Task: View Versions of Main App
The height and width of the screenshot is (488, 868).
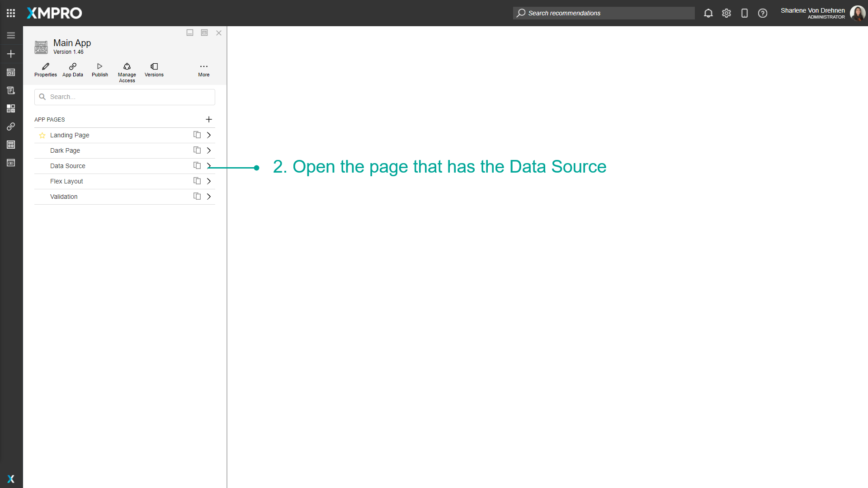Action: [x=154, y=70]
